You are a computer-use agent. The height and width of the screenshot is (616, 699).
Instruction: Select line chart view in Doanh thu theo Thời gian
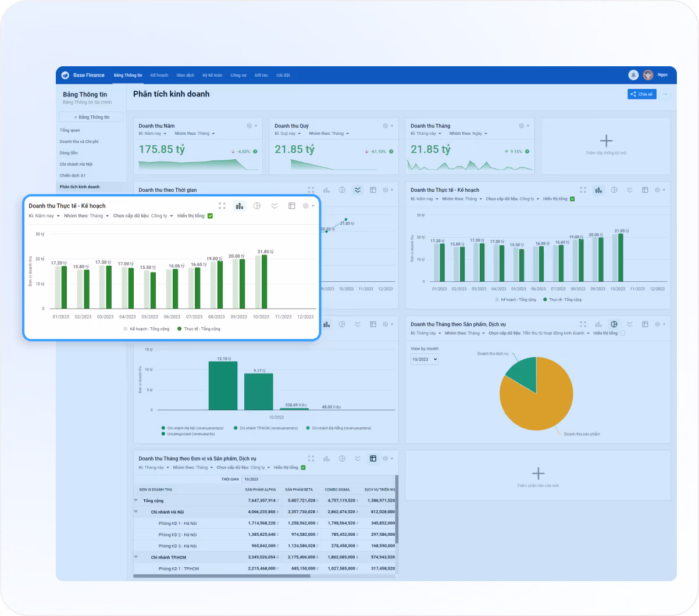358,190
